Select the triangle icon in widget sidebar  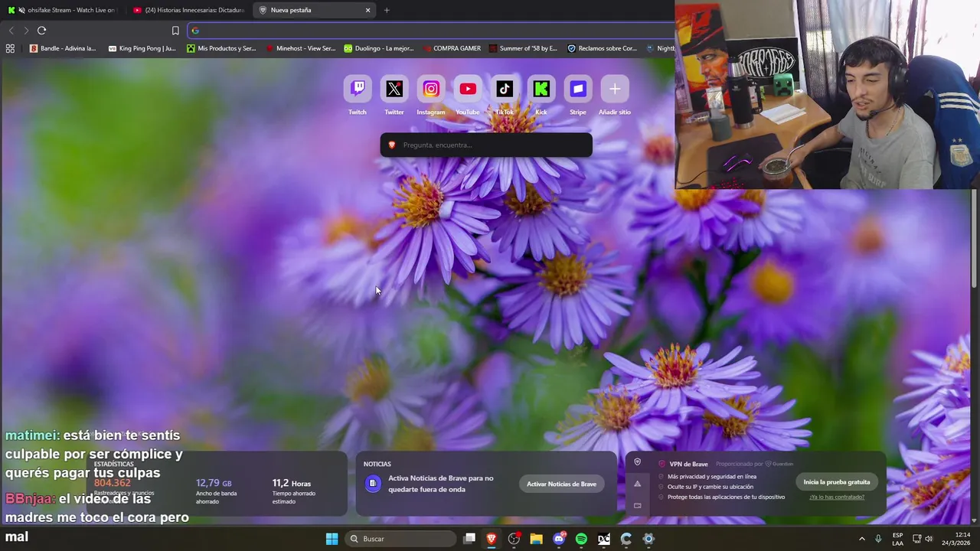click(x=637, y=484)
